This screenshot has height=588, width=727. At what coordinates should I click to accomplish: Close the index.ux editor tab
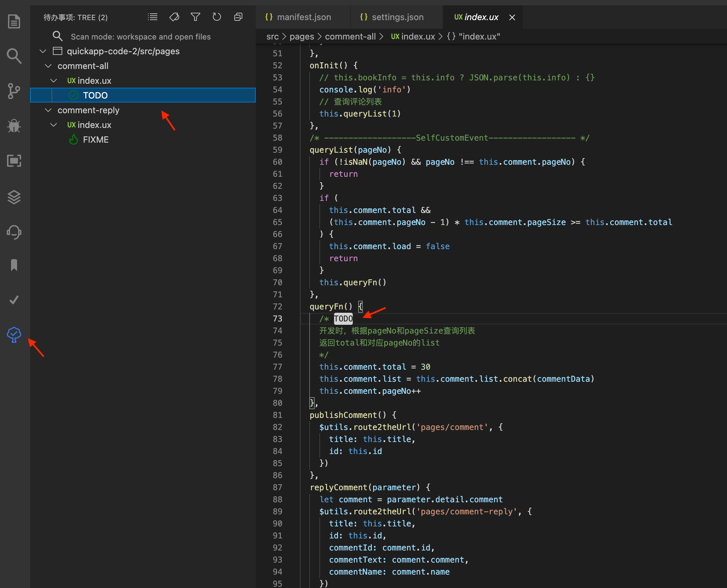pyautogui.click(x=512, y=17)
